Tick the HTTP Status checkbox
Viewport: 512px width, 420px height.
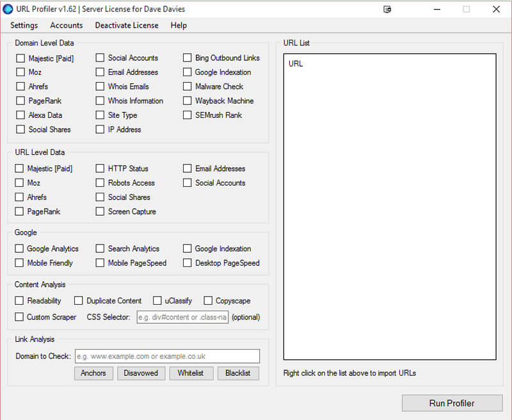tap(100, 168)
